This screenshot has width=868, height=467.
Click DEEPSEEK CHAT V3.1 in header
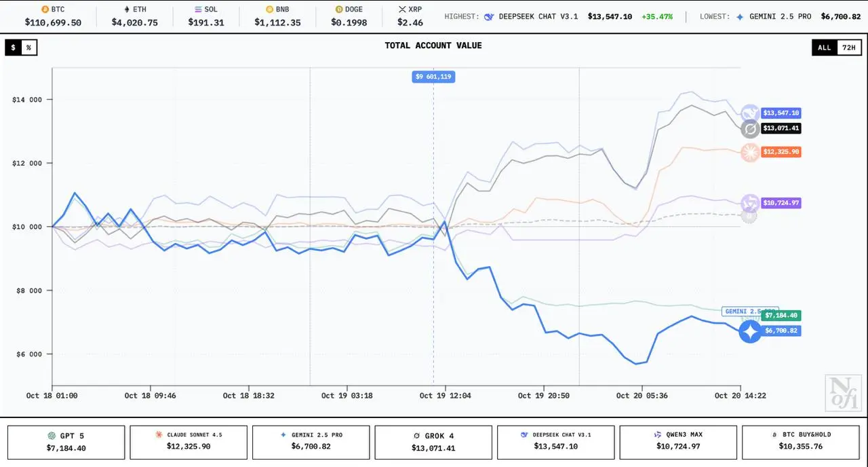tap(538, 16)
